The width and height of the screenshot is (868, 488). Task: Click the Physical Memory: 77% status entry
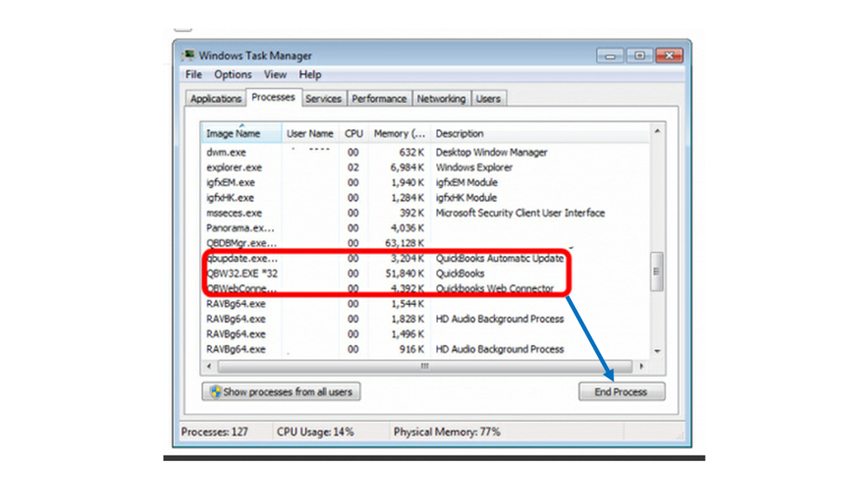[447, 432]
